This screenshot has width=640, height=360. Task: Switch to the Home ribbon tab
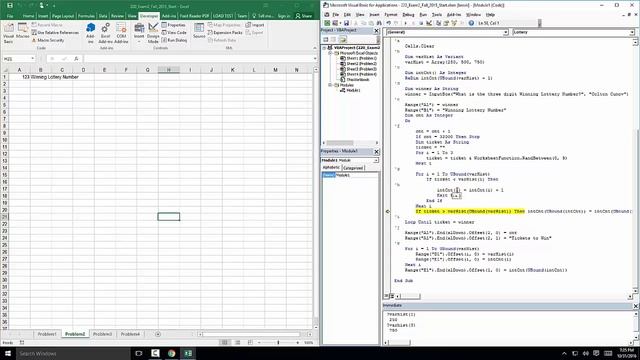[x=28, y=16]
